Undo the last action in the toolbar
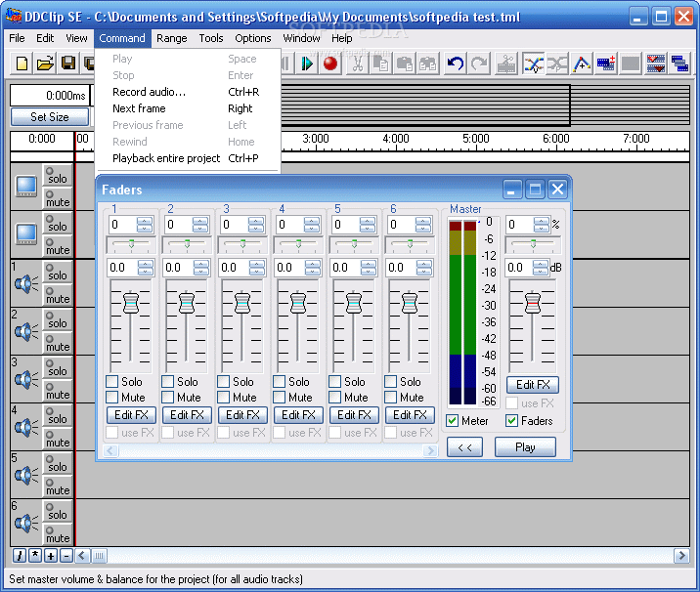Screen dimensions: 700x592 (x=456, y=63)
